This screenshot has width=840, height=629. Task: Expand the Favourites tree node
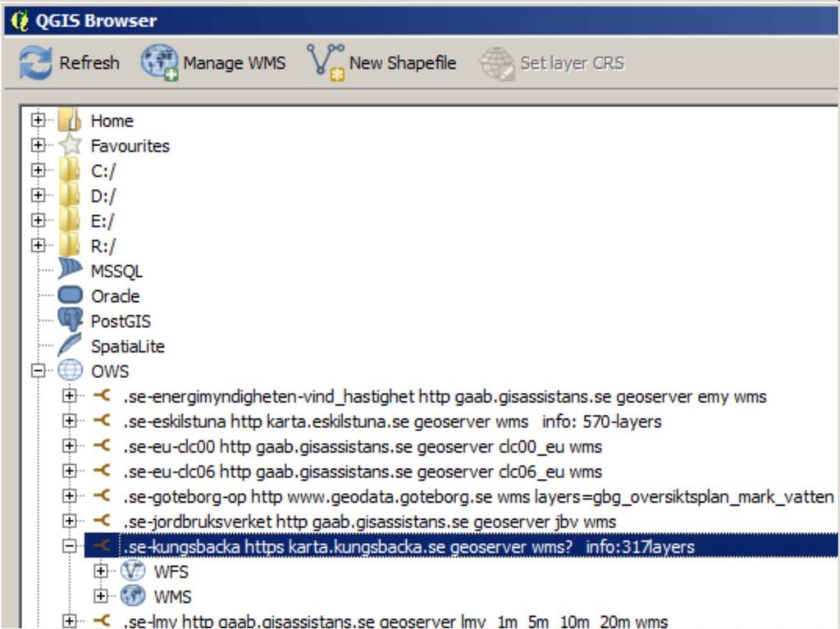(38, 144)
